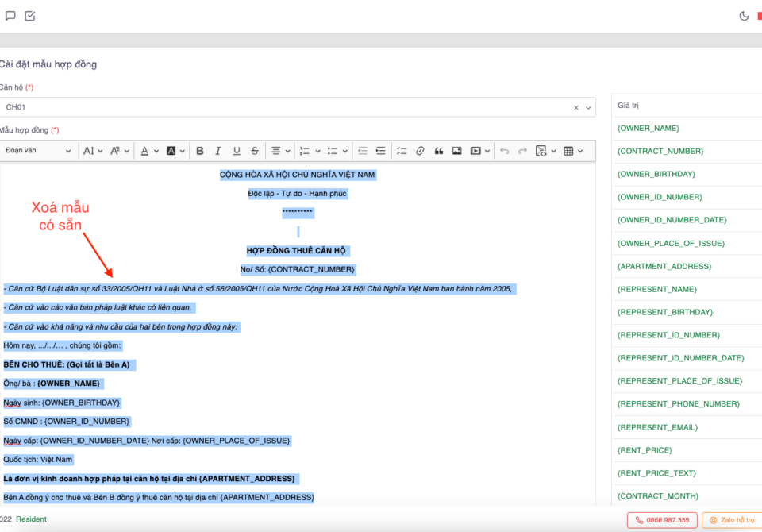Open the checkbox task icon at top left

[30, 16]
